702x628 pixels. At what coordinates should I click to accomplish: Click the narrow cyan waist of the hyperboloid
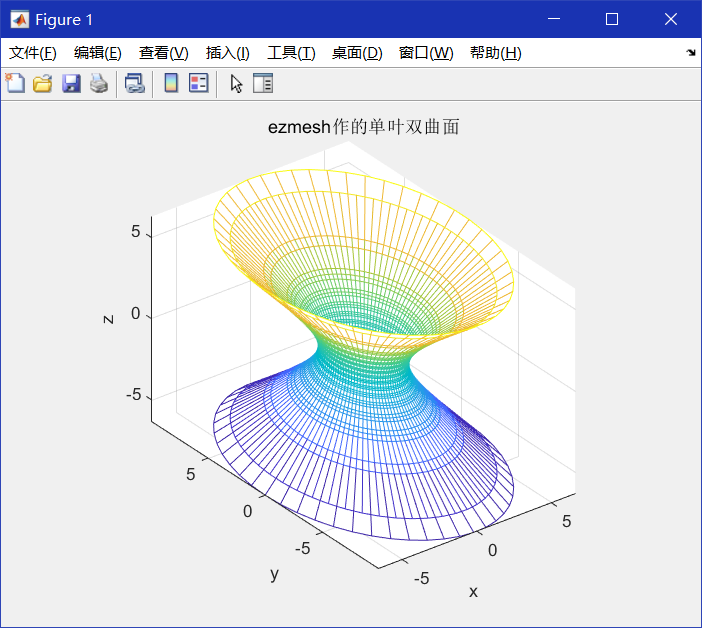click(364, 358)
